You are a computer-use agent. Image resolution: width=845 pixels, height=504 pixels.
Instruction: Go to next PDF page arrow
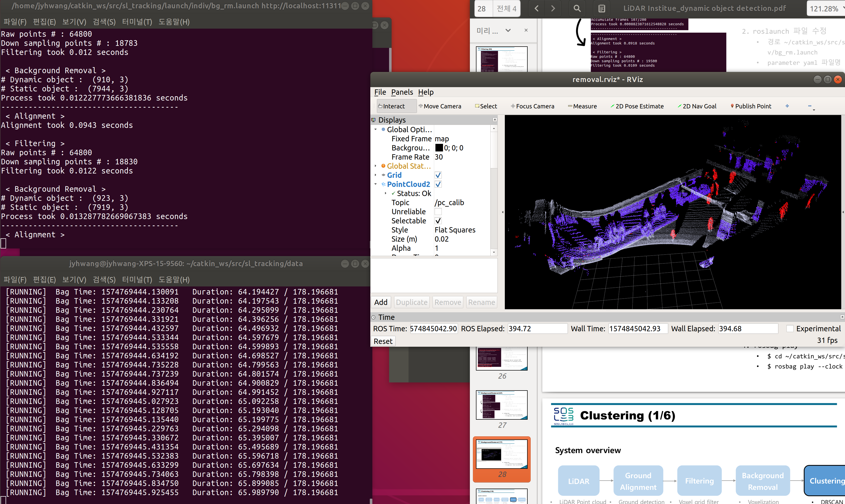(553, 9)
